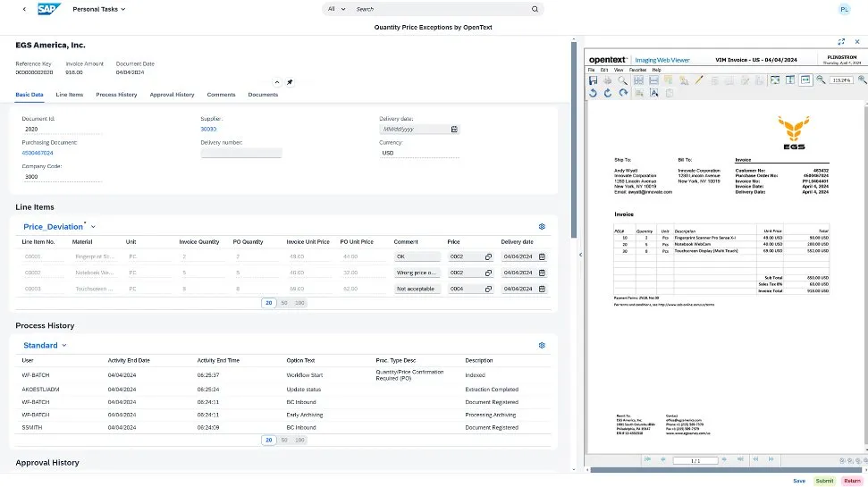Select 100 rows per page in Process History
Viewport: 868px width, 487px height.
299,440
